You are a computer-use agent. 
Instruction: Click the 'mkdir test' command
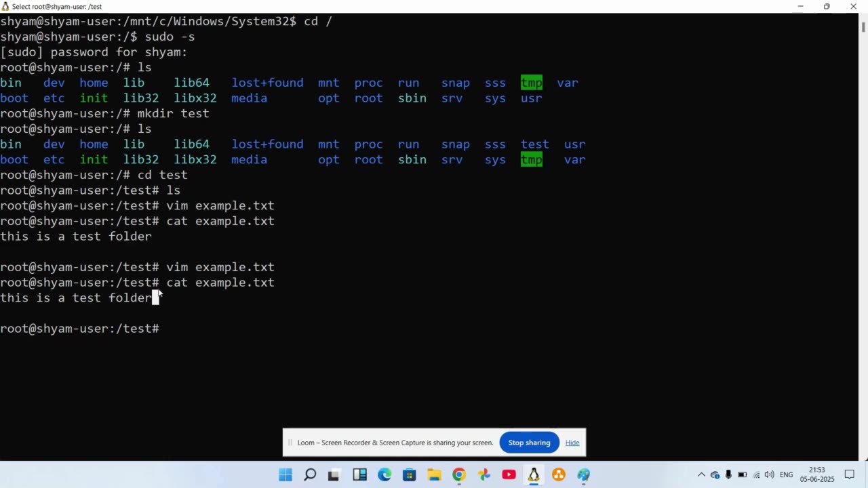point(174,113)
